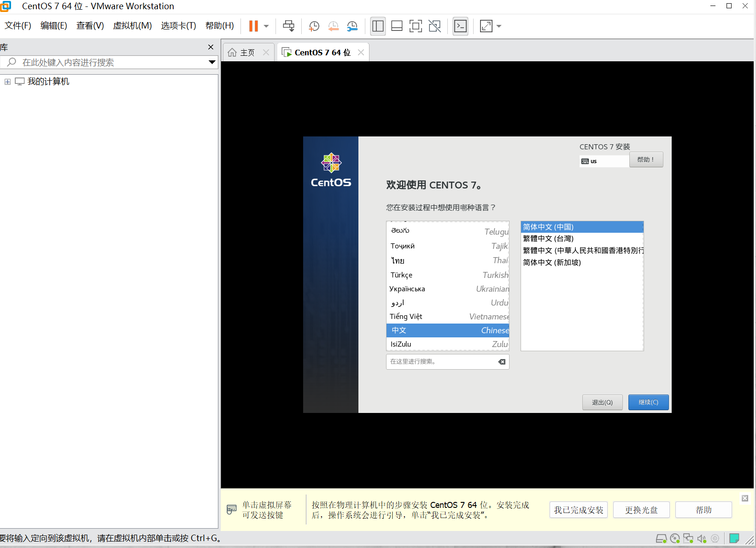The height and width of the screenshot is (548, 756).
Task: Switch to Unity mode
Action: pos(434,26)
